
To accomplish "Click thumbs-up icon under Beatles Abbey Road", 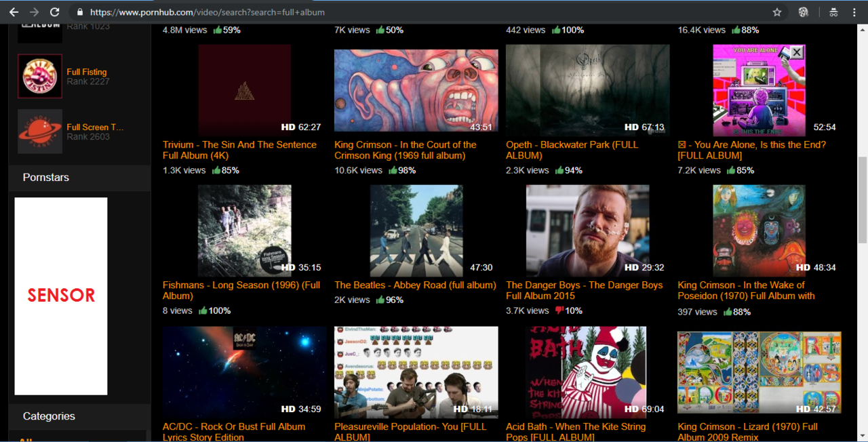I will (380, 299).
